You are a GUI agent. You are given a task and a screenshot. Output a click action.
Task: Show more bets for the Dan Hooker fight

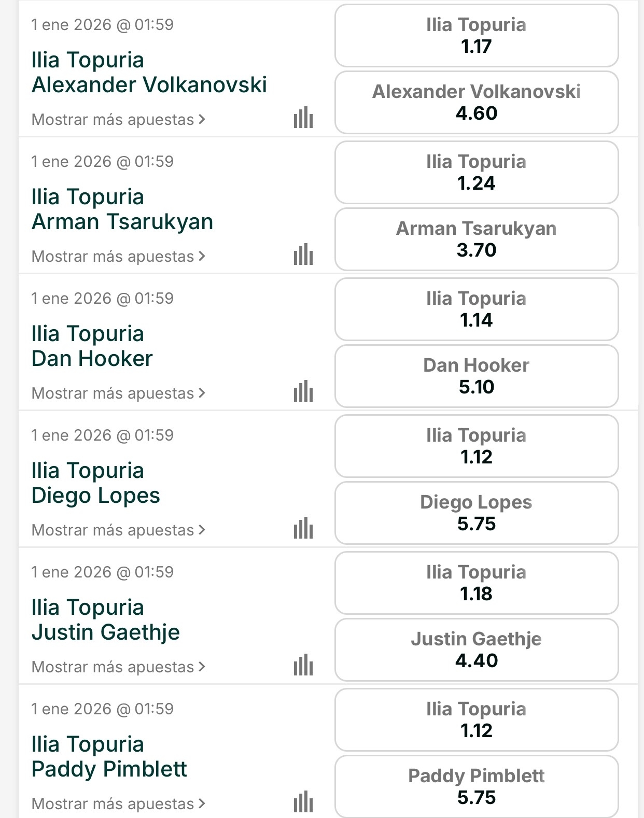[118, 393]
